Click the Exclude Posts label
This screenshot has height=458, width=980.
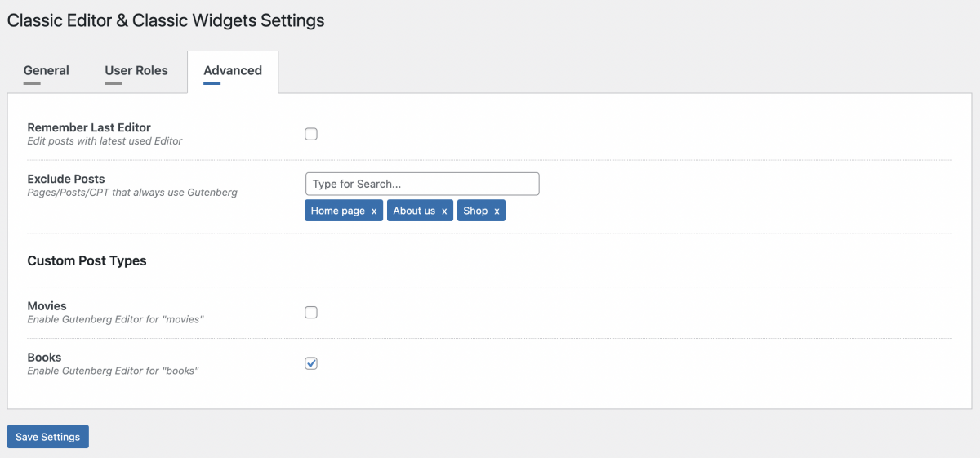[x=66, y=179]
